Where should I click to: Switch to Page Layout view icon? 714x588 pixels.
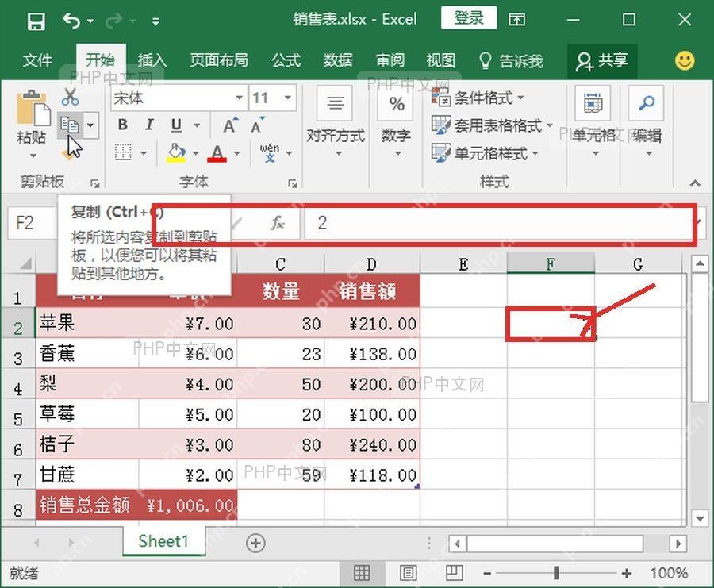coord(408,572)
